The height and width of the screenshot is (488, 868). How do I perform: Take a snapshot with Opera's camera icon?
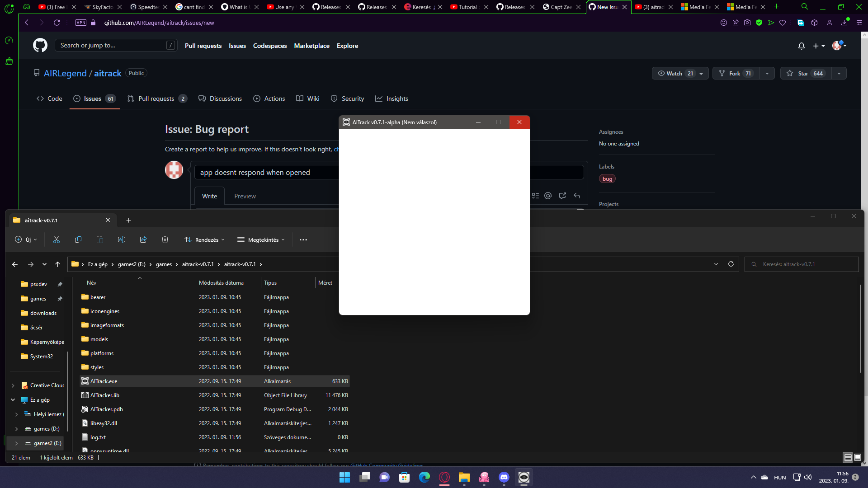748,23
